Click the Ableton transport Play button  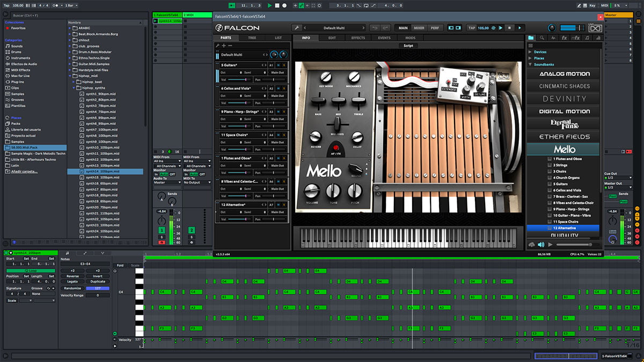[x=270, y=5]
